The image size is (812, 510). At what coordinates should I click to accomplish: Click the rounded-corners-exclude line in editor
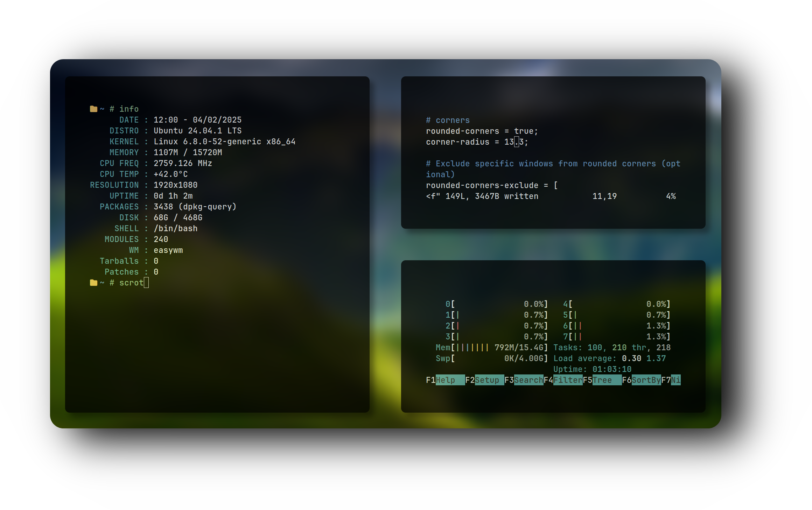(x=491, y=185)
